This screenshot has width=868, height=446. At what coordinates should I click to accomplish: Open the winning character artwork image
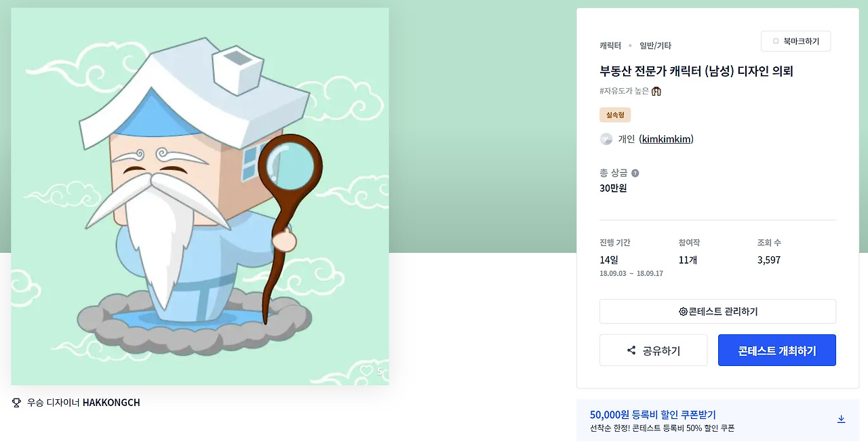200,197
